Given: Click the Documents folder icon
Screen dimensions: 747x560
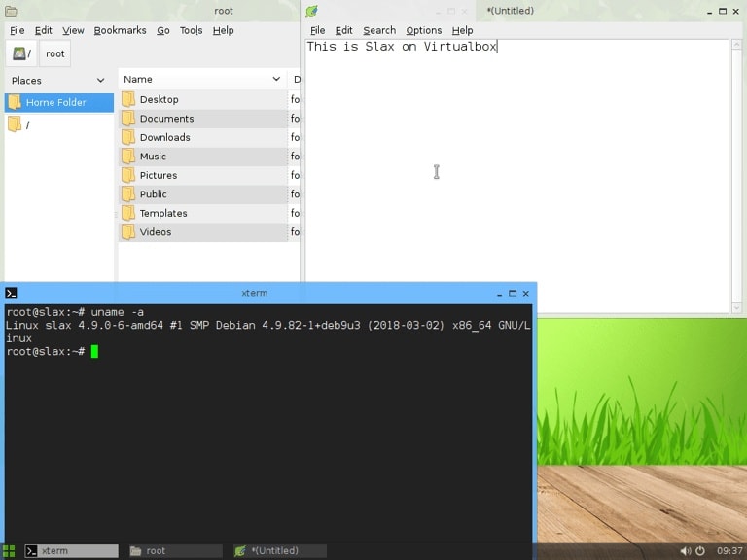Looking at the screenshot, I should 128,119.
